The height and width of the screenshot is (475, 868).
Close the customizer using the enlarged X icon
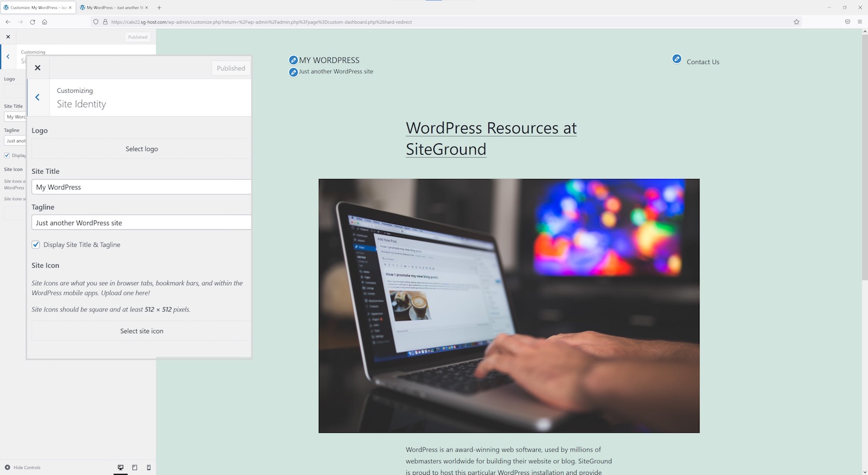click(37, 68)
